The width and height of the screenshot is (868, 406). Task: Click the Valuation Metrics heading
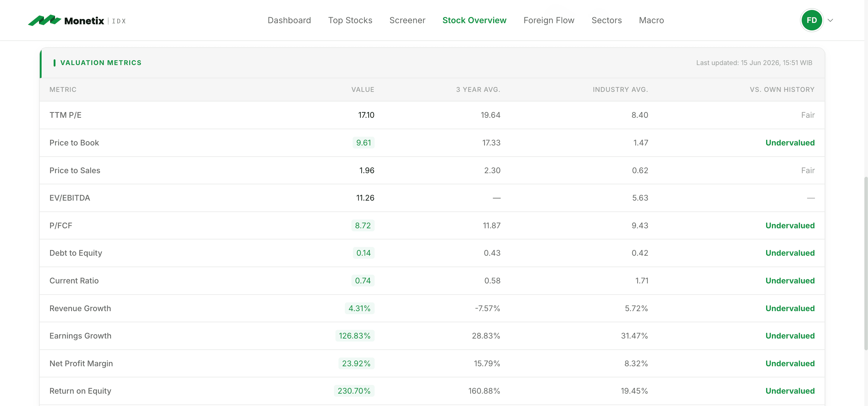101,63
